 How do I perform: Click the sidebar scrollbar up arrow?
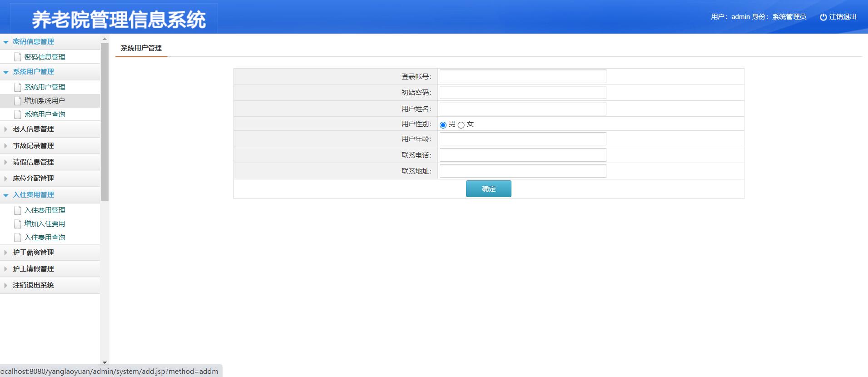pos(104,39)
